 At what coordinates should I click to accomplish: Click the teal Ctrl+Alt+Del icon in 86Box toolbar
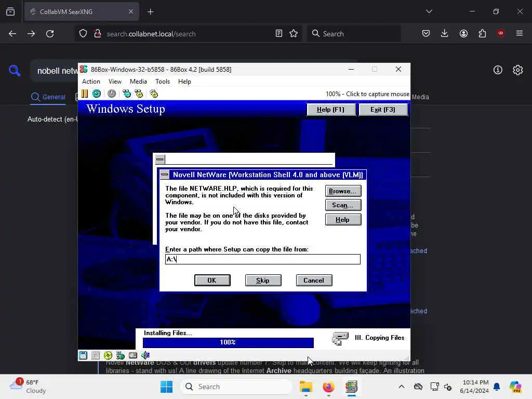click(127, 94)
